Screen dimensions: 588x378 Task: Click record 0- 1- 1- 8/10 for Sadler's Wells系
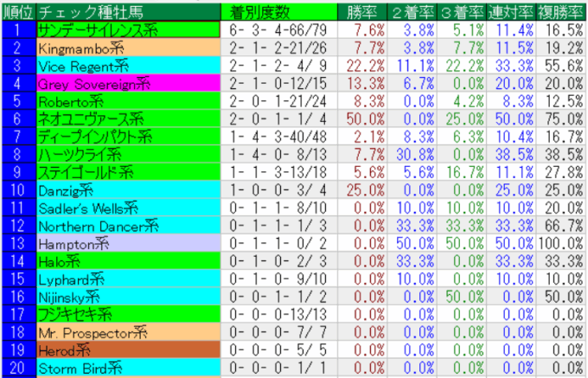tap(279, 208)
